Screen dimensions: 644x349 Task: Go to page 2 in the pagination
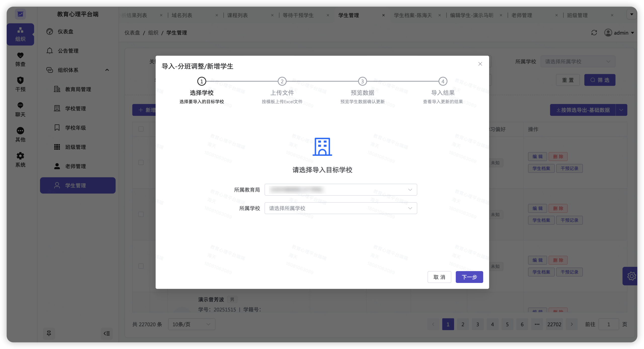(462, 324)
